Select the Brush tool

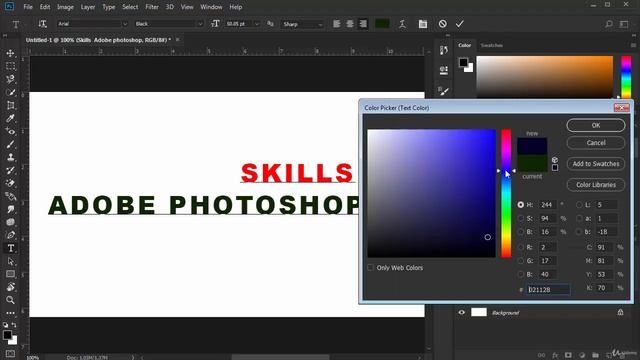click(x=11, y=144)
